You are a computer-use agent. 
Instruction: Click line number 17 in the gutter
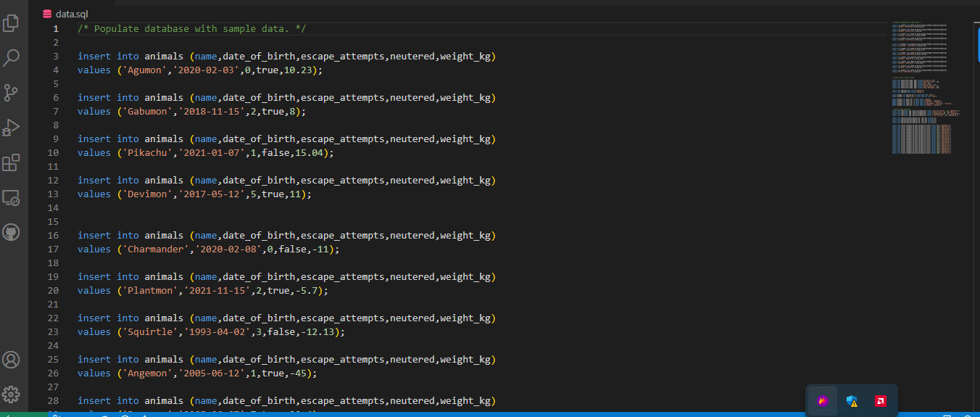tap(53, 249)
